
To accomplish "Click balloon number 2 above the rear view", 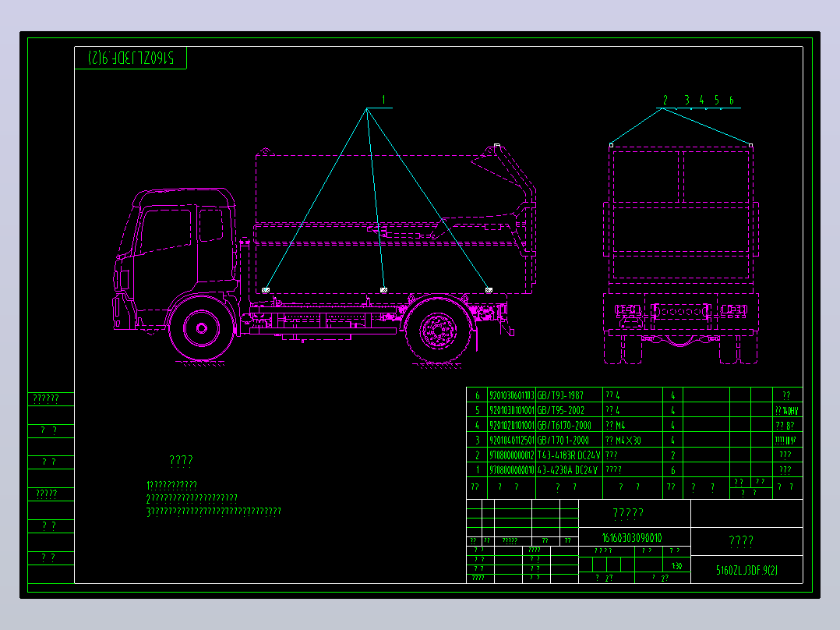I will click(x=665, y=101).
